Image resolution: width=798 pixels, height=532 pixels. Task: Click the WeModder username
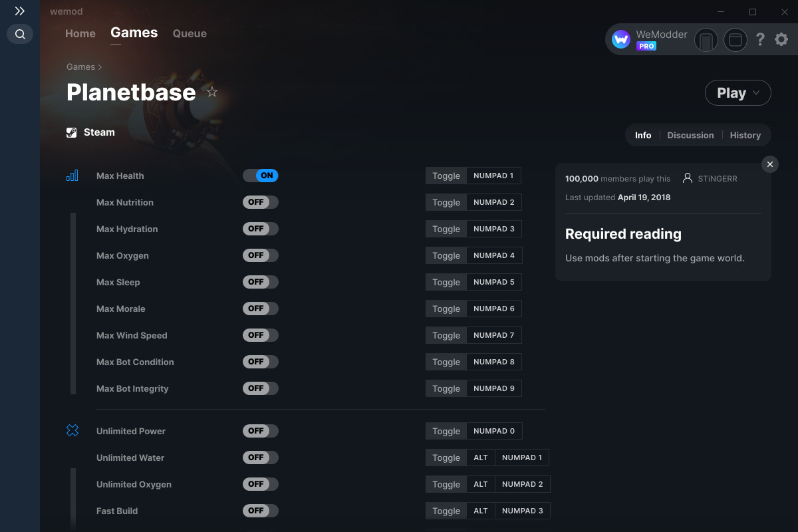tap(662, 35)
